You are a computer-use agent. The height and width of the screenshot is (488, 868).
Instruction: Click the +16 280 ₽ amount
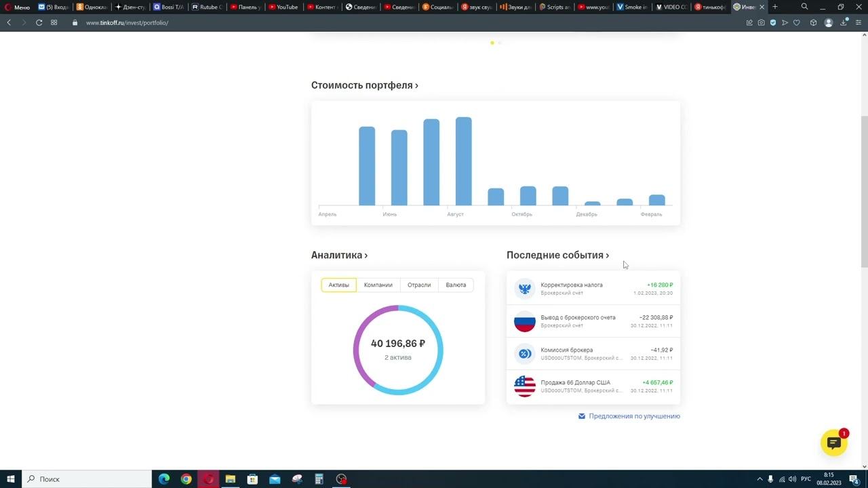pyautogui.click(x=660, y=285)
